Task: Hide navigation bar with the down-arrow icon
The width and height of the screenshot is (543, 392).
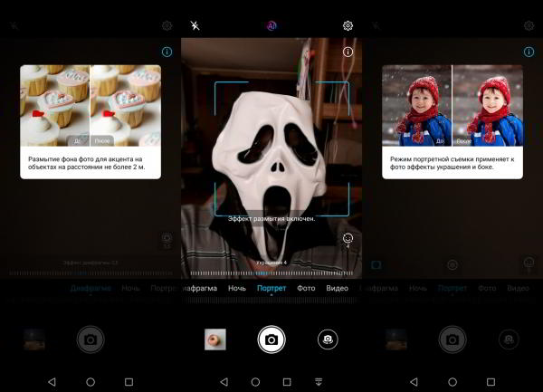Action: [318, 382]
